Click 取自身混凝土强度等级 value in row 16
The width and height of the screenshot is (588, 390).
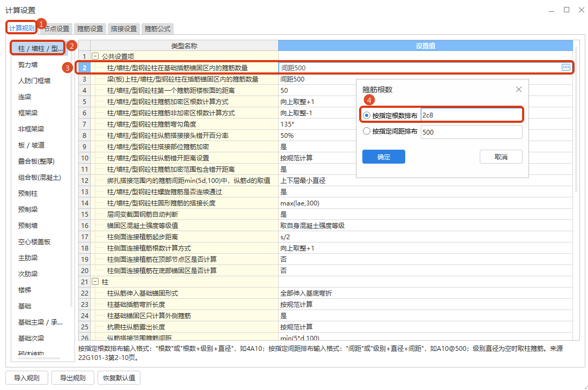[312, 226]
